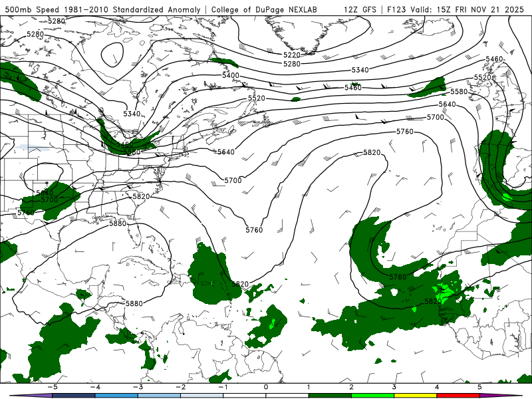Select the dark green legend swatch
Image resolution: width=532 pixels, height=399 pixels.
[x=330, y=396]
